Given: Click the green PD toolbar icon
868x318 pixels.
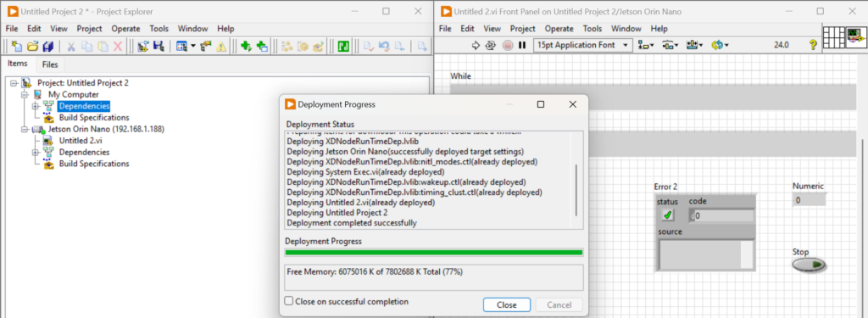Looking at the screenshot, I should (343, 47).
